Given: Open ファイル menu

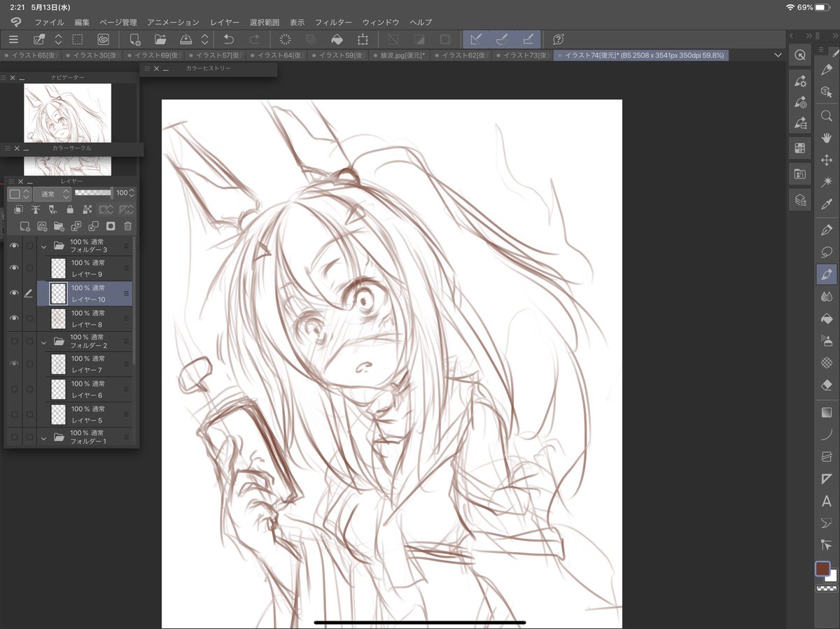Looking at the screenshot, I should coord(49,22).
